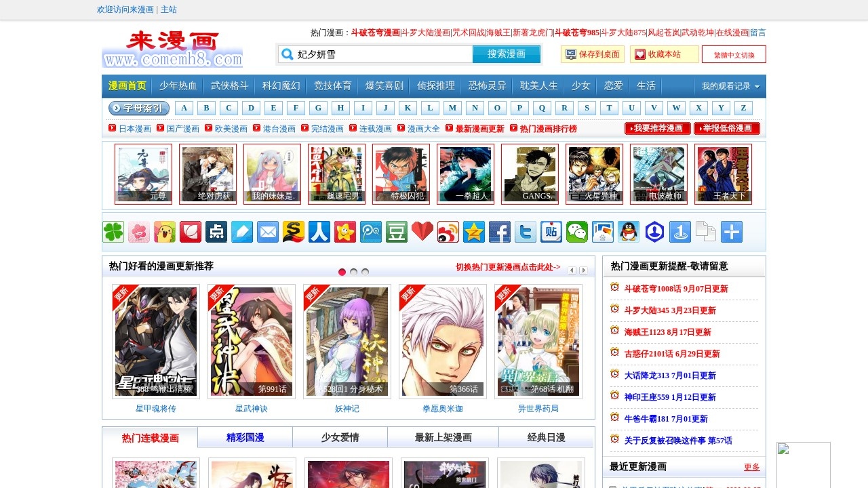
Task: Share to Douban with the 豆 icon
Action: point(397,232)
